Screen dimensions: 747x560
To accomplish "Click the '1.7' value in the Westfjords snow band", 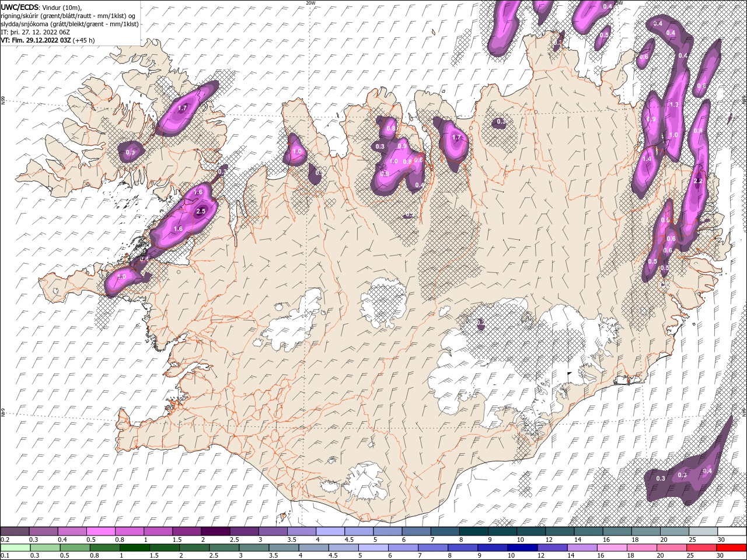I will 182,108.
